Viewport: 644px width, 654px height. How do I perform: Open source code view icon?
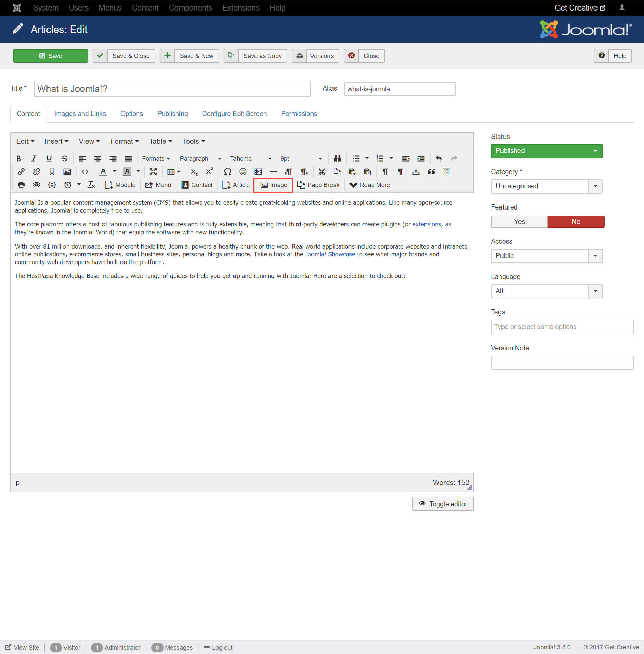coord(85,172)
